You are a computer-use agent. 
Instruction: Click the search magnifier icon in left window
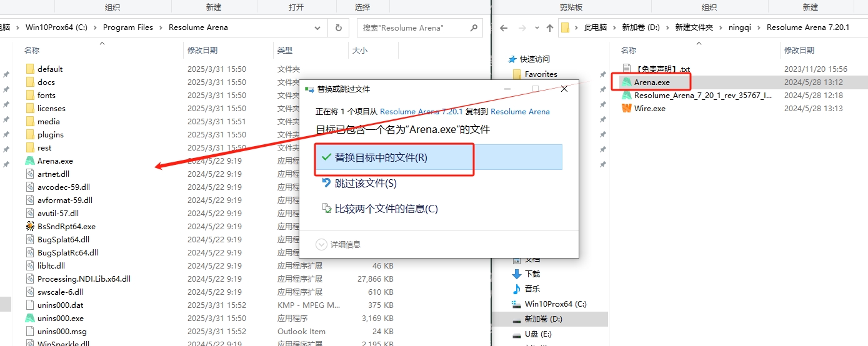pos(474,27)
